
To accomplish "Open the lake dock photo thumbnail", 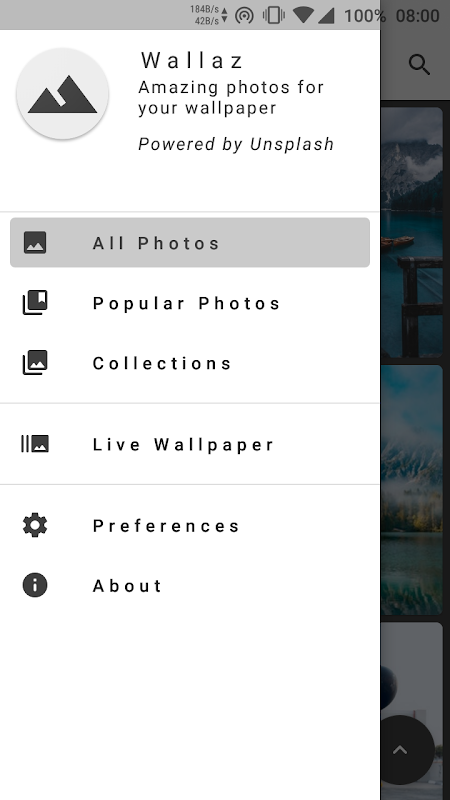I will (412, 232).
